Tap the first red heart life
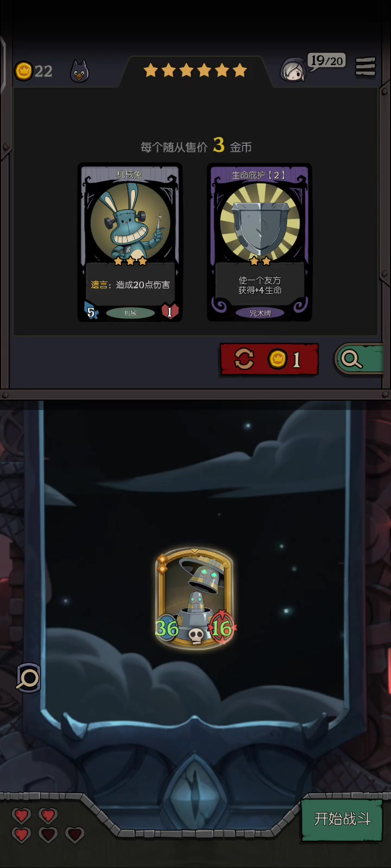 pyautogui.click(x=22, y=815)
